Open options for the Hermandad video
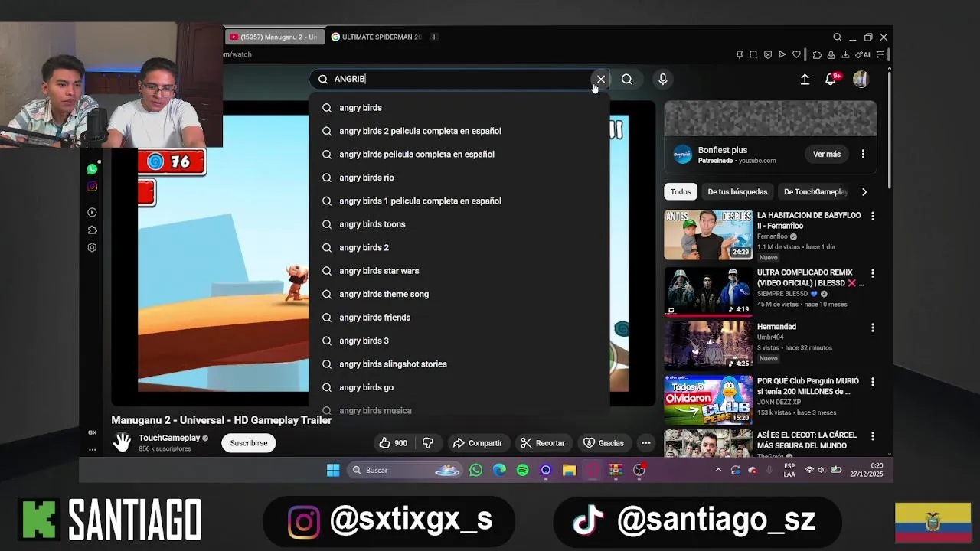Image resolution: width=980 pixels, height=551 pixels. 873,328
